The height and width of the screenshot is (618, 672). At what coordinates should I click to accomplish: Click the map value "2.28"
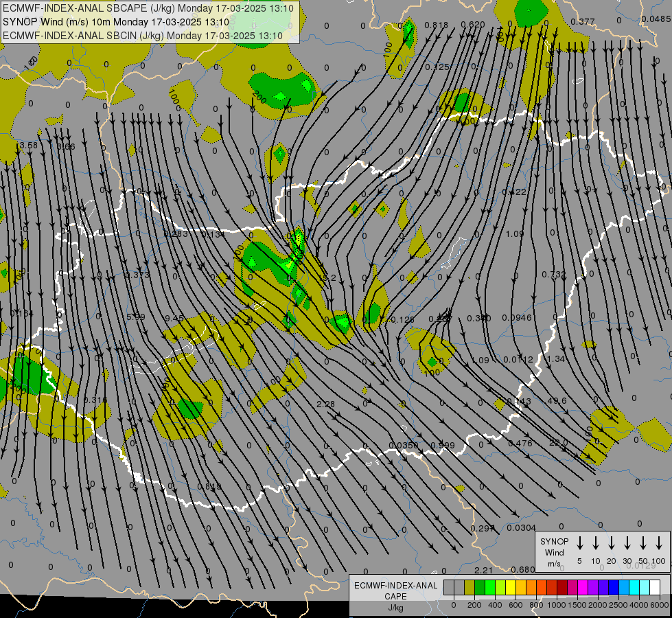click(x=326, y=404)
